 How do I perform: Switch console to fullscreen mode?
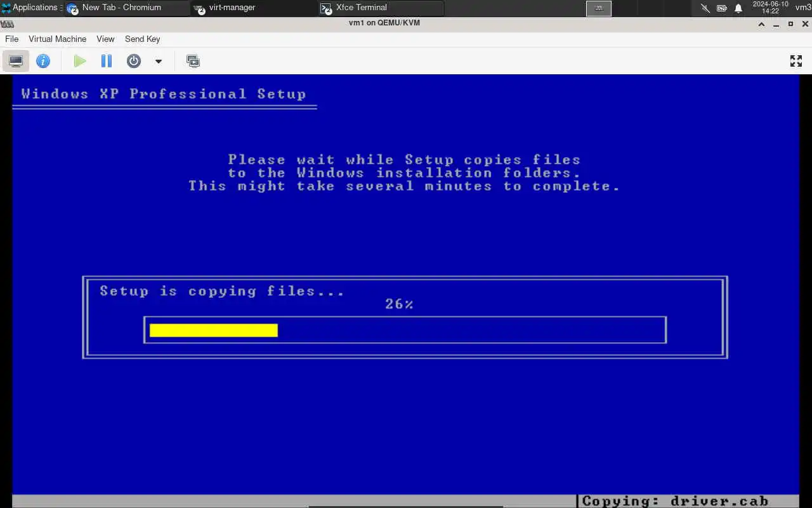(x=796, y=61)
